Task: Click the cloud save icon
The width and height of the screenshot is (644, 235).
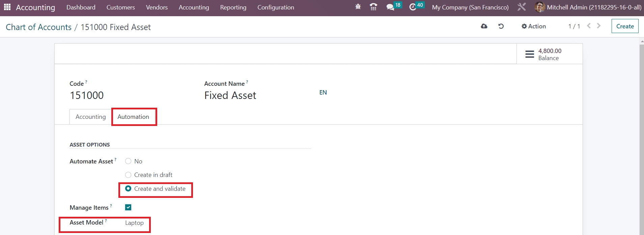Action: click(x=484, y=26)
